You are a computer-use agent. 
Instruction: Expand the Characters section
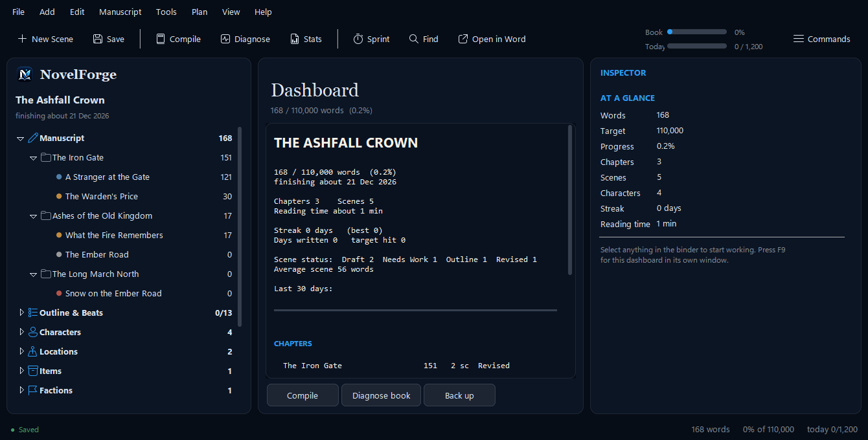(21, 332)
